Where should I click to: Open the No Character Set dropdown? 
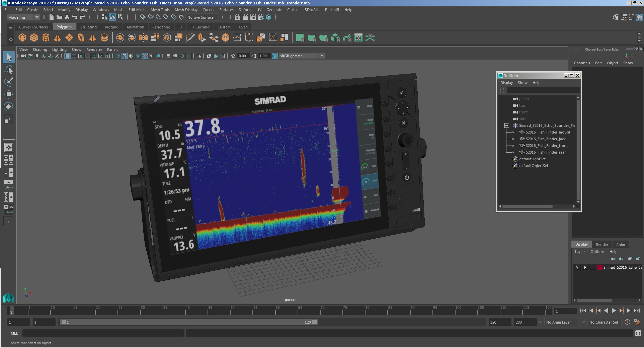click(605, 322)
